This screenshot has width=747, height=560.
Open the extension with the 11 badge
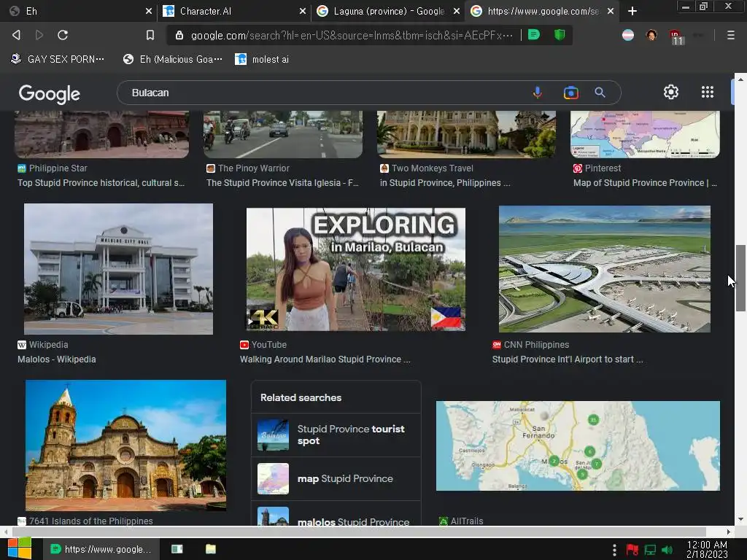(x=676, y=36)
